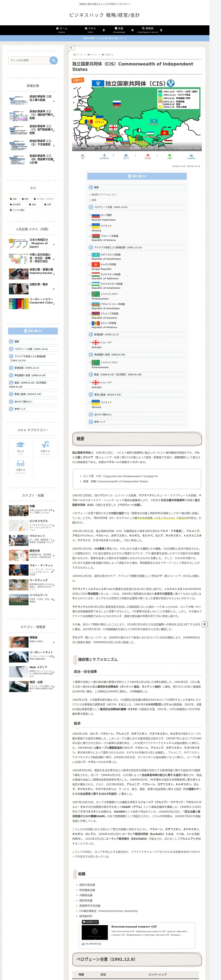This screenshot has width=221, height=980.
Task: Open the Web メディア information source card
Action: pyautogui.click(x=33, y=671)
